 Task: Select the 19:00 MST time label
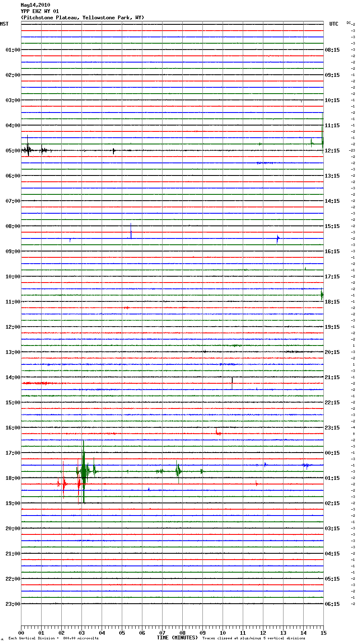13,503
